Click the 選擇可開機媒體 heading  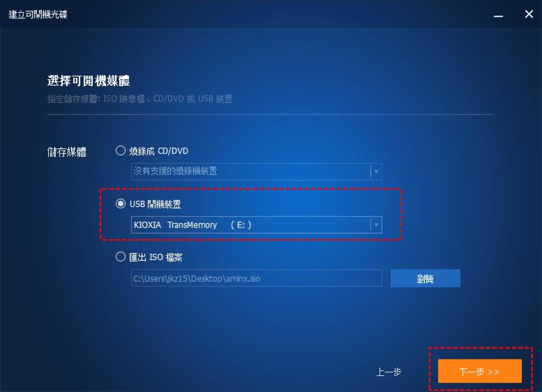coord(88,81)
